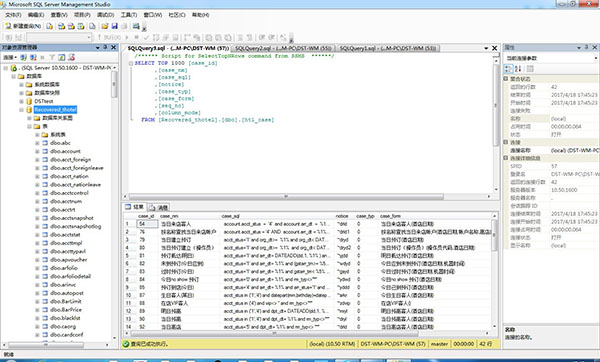Collapse the 聚合状态 property category

[x=506, y=79]
